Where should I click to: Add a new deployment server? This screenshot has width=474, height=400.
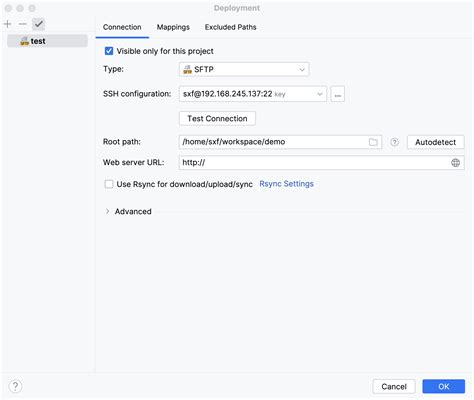(7, 24)
